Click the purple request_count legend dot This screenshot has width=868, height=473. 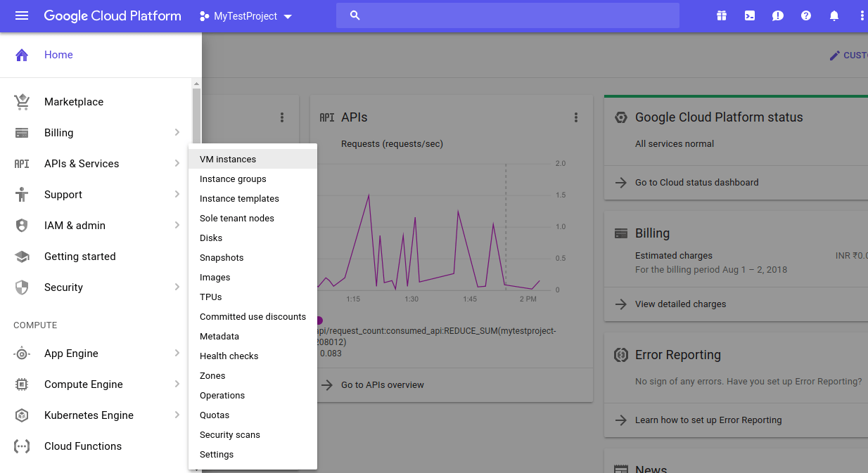point(319,320)
